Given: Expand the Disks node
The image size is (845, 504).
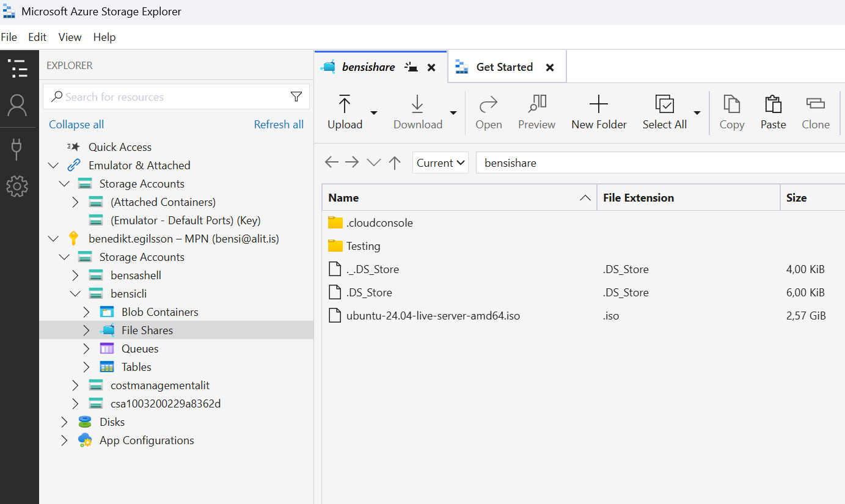Looking at the screenshot, I should click(64, 422).
